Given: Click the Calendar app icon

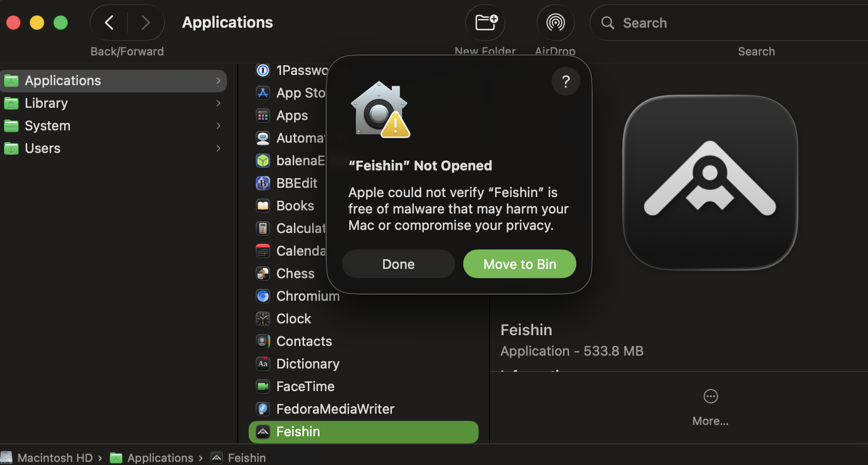Looking at the screenshot, I should pos(263,251).
